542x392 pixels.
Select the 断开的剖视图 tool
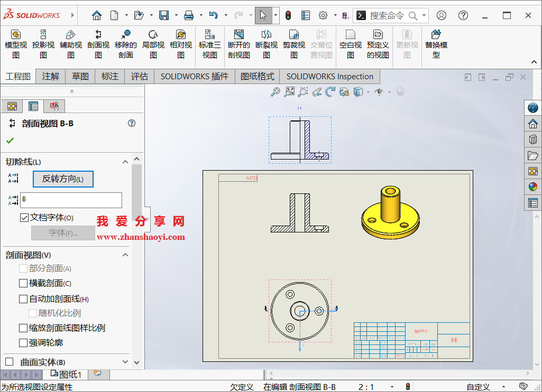[238, 45]
